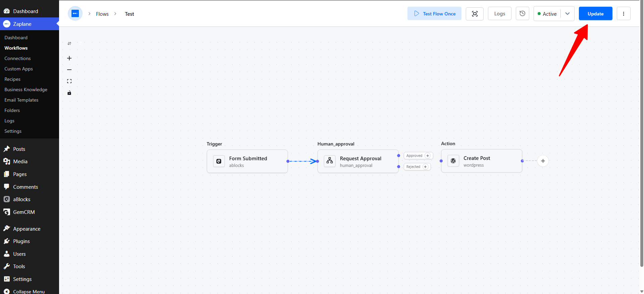
Task: Click the auto-arrange layout icon on canvas
Action: (69, 44)
